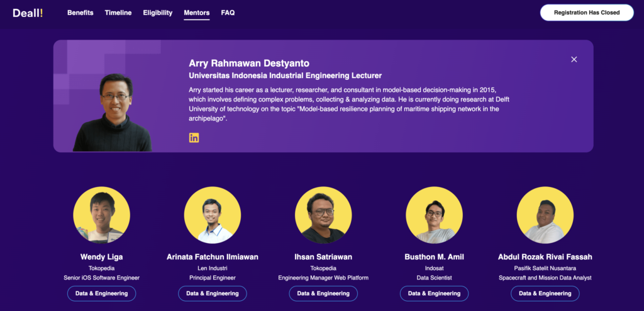Open the Timeline nav item
Screen dimensions: 644x311
(x=118, y=13)
